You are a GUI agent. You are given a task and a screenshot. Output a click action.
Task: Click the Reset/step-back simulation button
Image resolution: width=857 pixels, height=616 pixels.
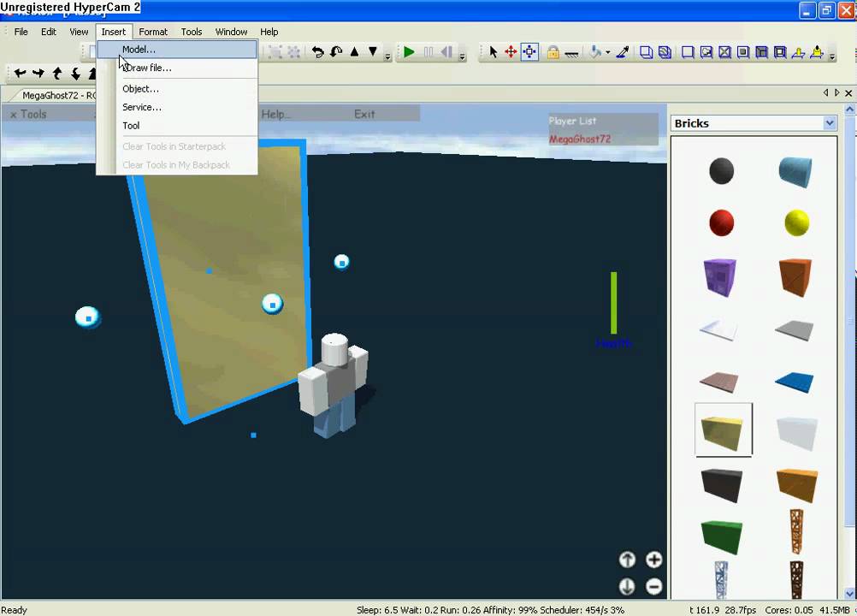(446, 52)
